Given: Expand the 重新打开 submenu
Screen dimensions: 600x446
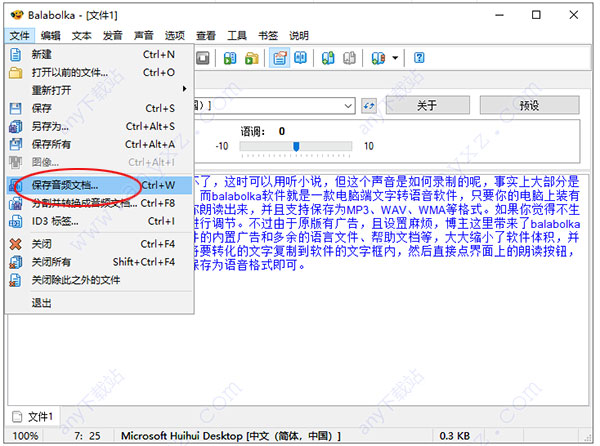Looking at the screenshot, I should point(99,90).
